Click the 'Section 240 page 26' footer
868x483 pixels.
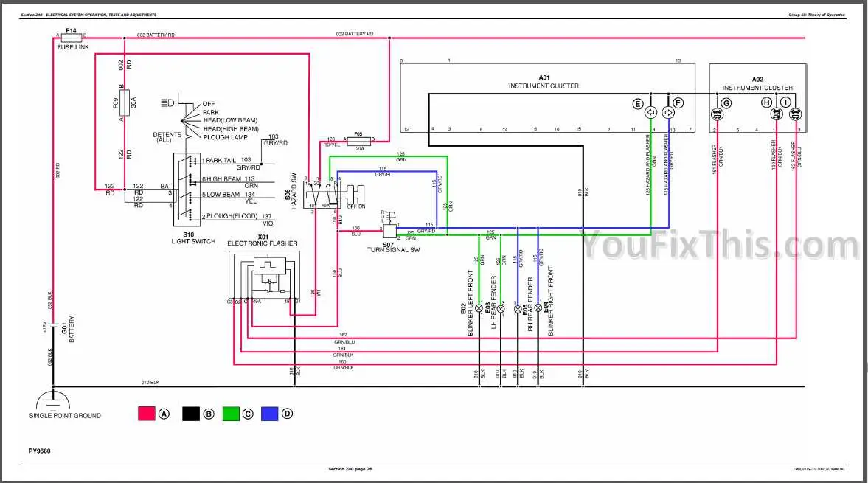[x=350, y=469]
